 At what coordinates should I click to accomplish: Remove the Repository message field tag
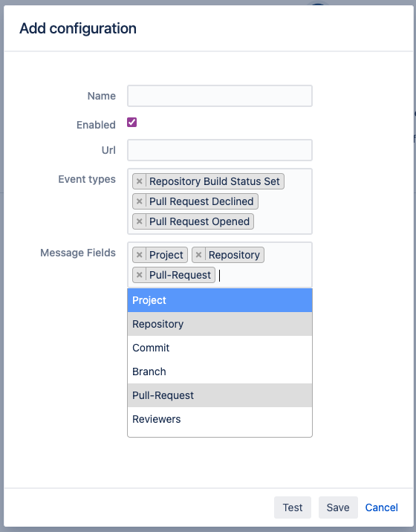198,255
